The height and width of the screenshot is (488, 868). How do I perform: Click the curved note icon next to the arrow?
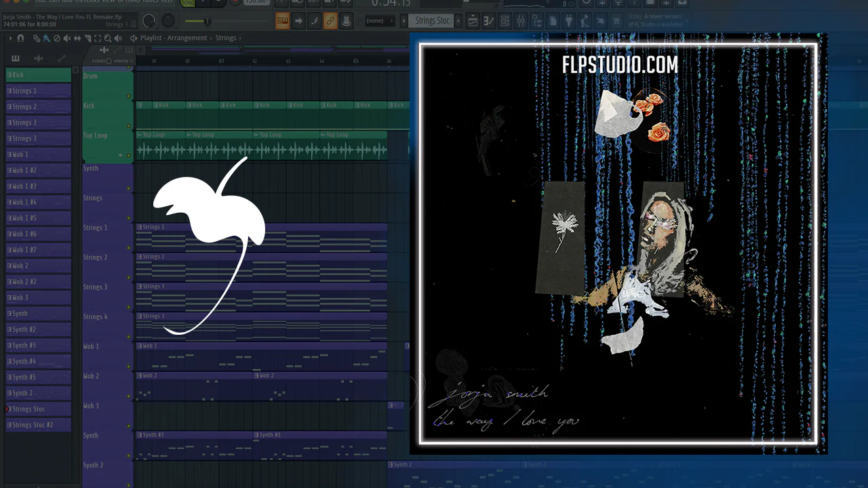click(314, 21)
